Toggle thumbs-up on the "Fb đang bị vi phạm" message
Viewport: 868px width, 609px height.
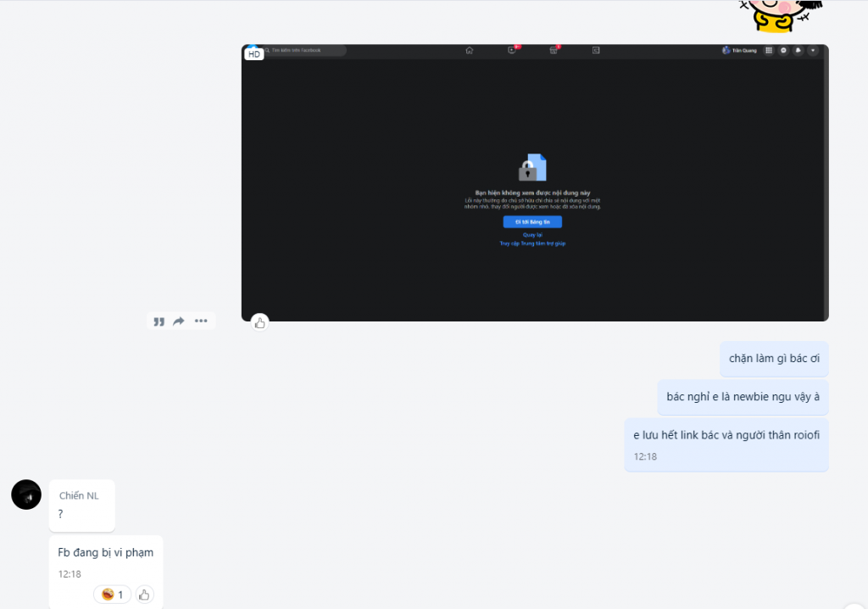click(144, 595)
